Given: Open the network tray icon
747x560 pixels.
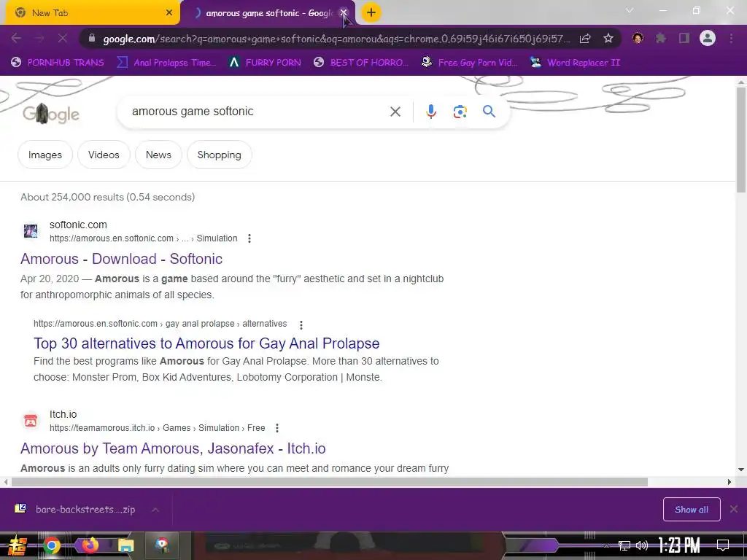Looking at the screenshot, I should point(624,545).
